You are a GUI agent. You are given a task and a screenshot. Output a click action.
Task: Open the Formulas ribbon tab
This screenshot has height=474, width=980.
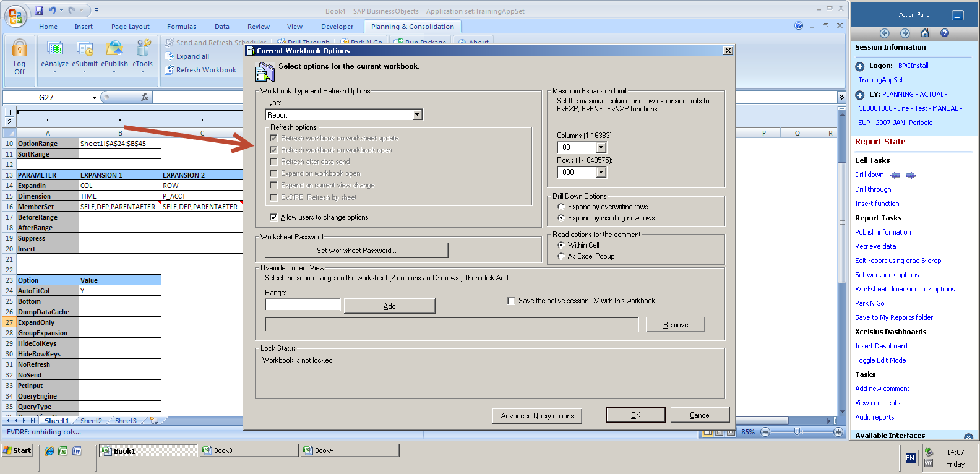point(181,27)
